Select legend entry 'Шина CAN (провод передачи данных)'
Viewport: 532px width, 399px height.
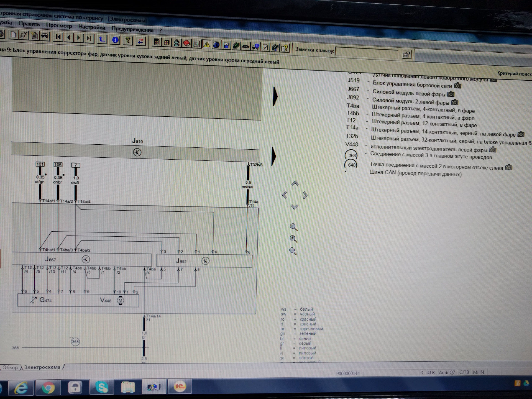[x=416, y=173]
